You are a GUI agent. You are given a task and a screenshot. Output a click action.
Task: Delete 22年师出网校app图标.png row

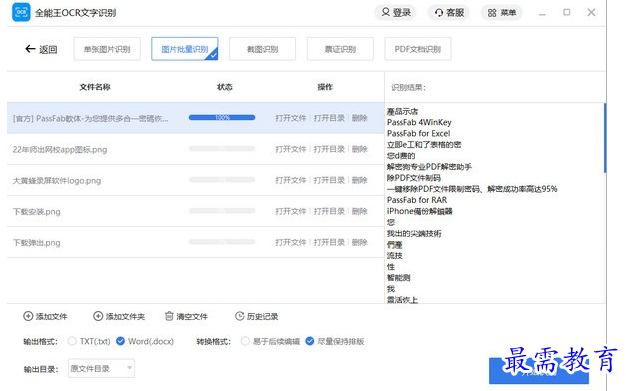point(359,149)
